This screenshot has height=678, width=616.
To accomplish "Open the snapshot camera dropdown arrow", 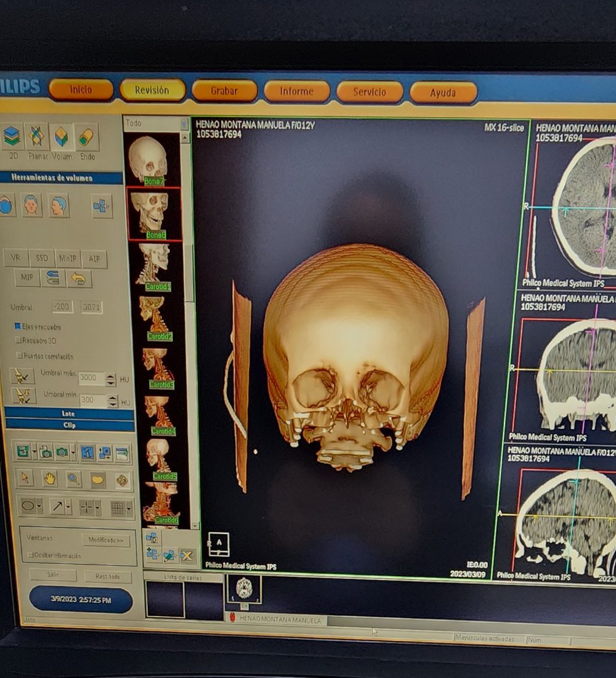I will 73,453.
